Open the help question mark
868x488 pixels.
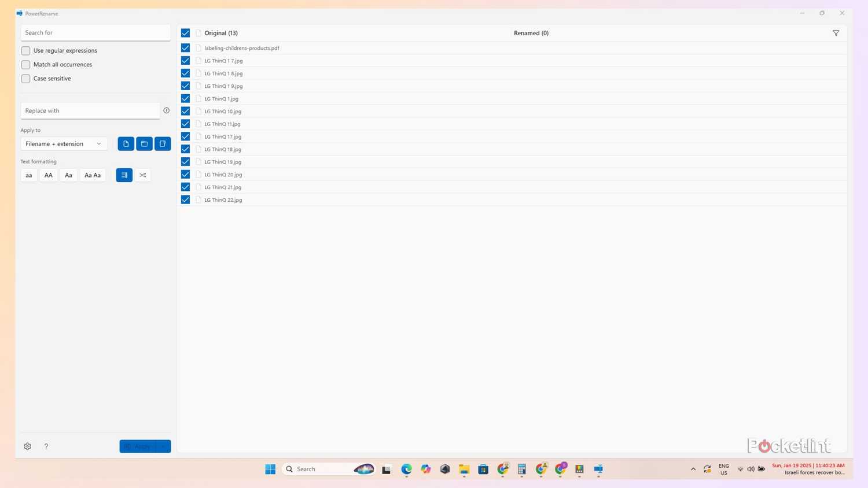tap(46, 446)
